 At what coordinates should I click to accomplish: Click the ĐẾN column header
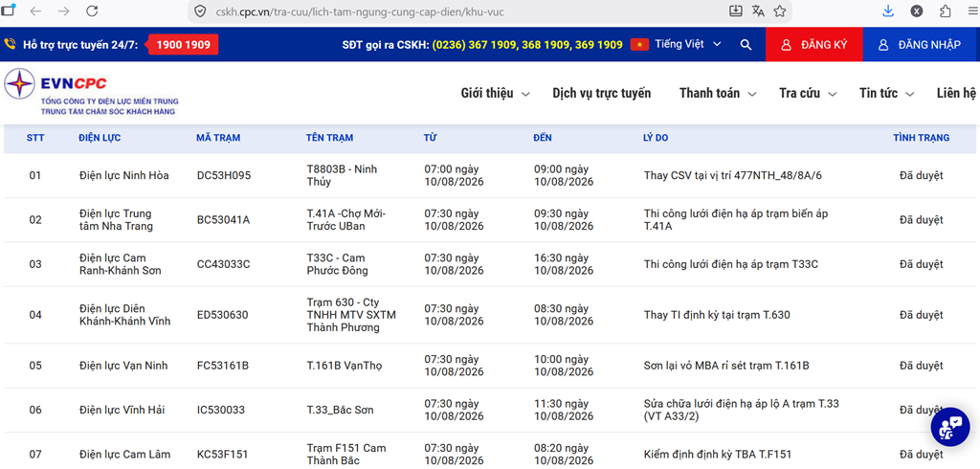pyautogui.click(x=543, y=138)
